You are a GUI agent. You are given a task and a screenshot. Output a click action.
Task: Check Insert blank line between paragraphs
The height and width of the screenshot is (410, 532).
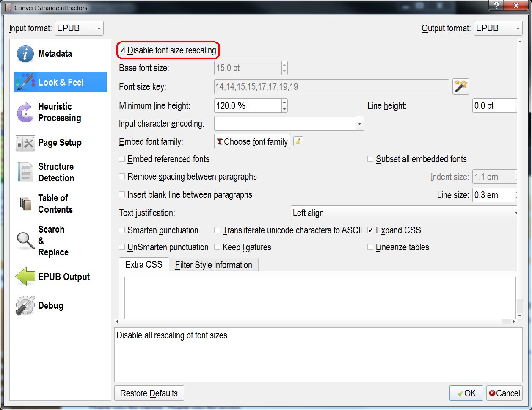tap(122, 195)
